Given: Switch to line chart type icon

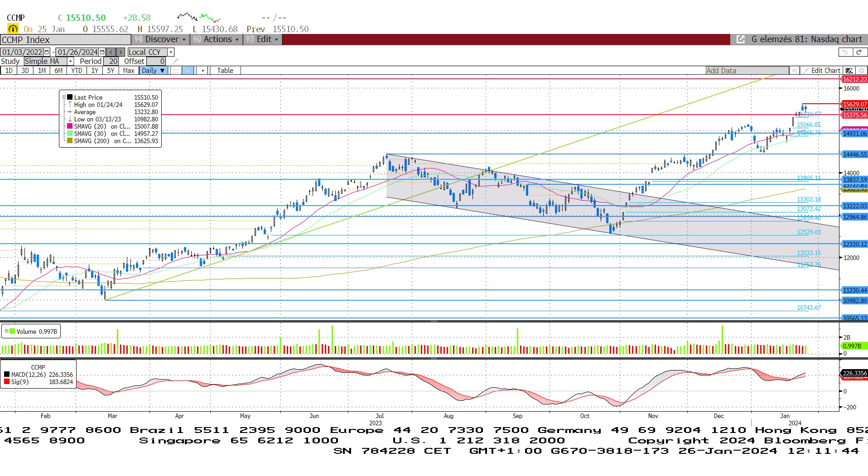Looking at the screenshot, I should pos(176,71).
